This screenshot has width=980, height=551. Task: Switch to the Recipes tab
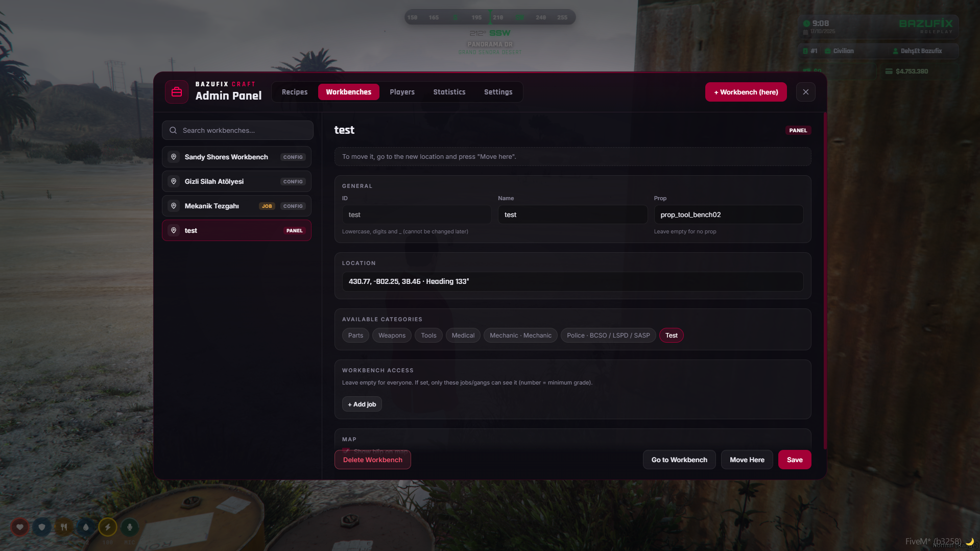pyautogui.click(x=295, y=92)
